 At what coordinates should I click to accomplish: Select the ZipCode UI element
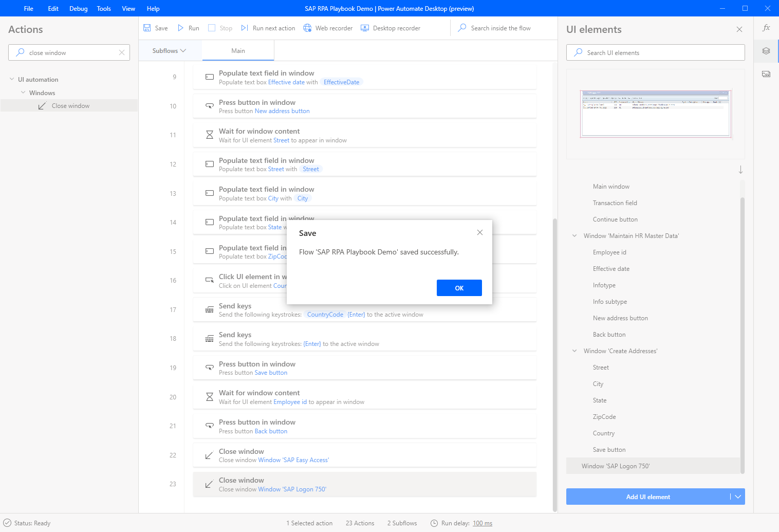click(604, 417)
